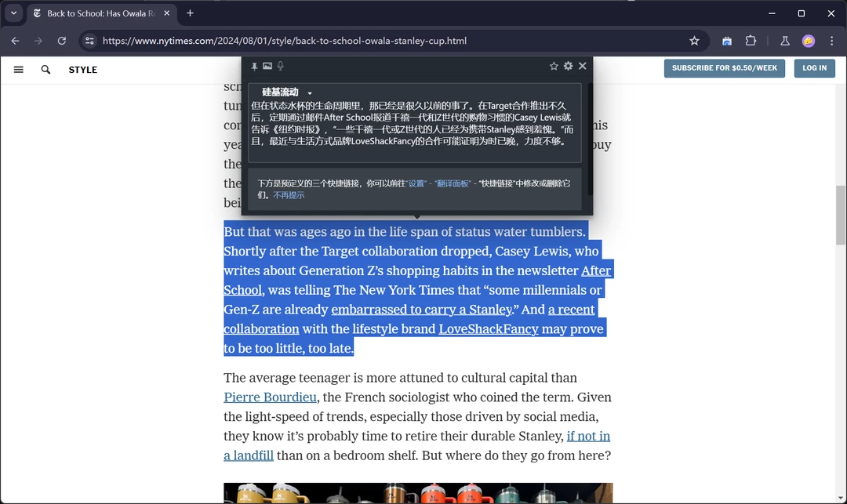Viewport: 847px width, 504px height.
Task: Click SUBSCRIBE FOR $0.50/WEEK button
Action: pyautogui.click(x=725, y=68)
